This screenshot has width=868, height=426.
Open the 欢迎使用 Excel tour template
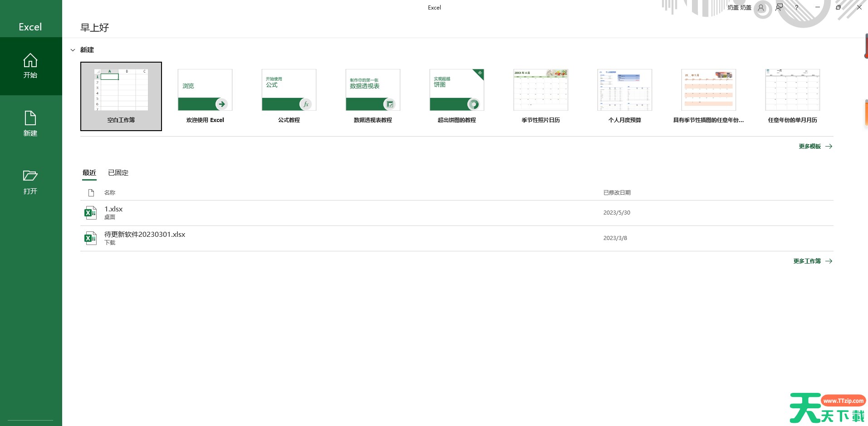pos(205,90)
